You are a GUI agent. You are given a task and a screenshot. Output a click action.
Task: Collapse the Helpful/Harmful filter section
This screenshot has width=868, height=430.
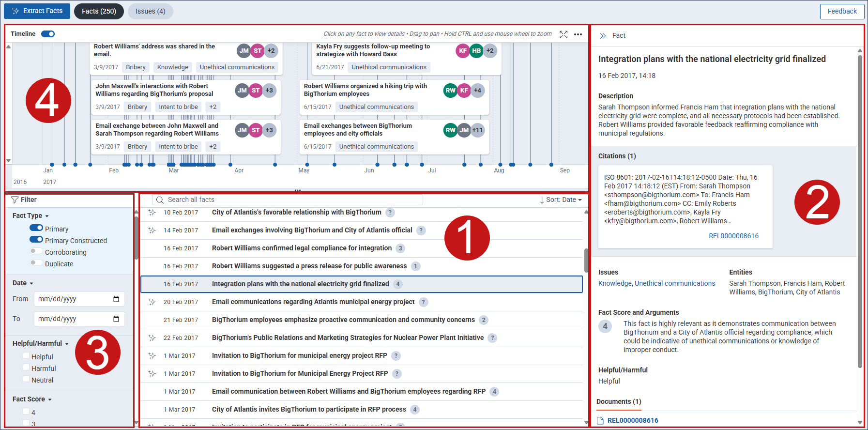pyautogui.click(x=41, y=344)
